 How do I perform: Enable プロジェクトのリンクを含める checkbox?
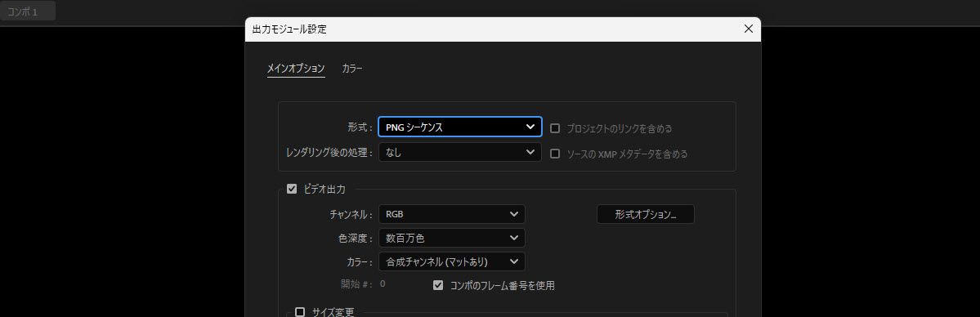pos(554,128)
